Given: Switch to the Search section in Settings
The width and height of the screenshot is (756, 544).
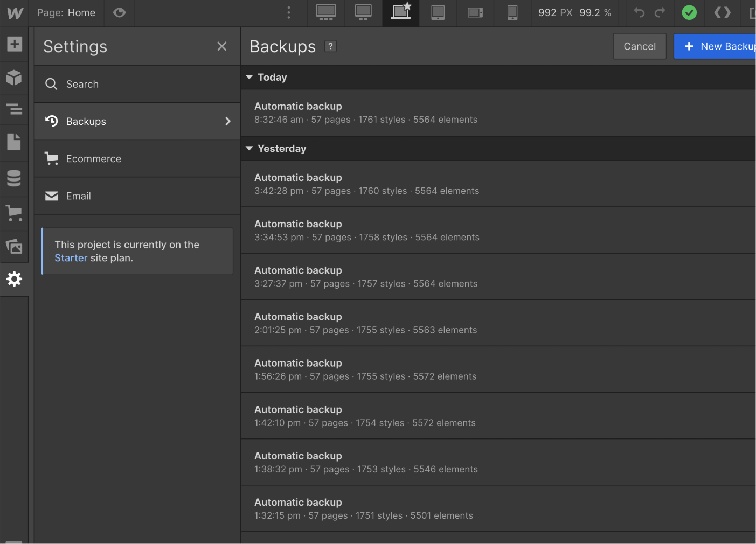Looking at the screenshot, I should pos(82,84).
